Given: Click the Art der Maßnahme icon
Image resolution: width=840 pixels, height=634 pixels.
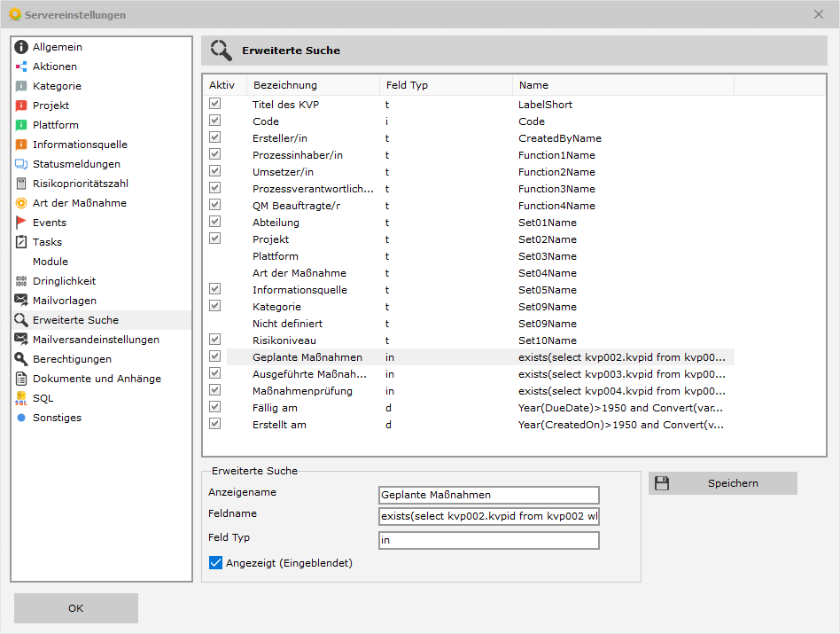Looking at the screenshot, I should [21, 203].
